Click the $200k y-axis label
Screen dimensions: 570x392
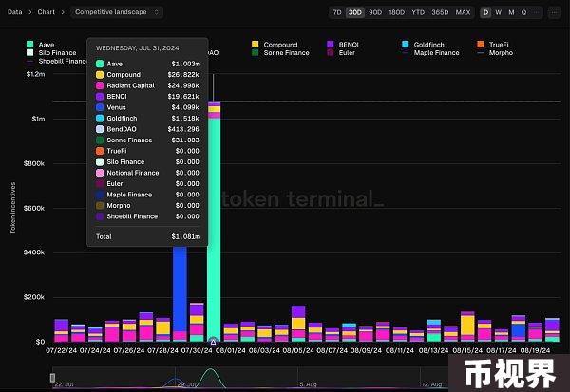pos(34,297)
